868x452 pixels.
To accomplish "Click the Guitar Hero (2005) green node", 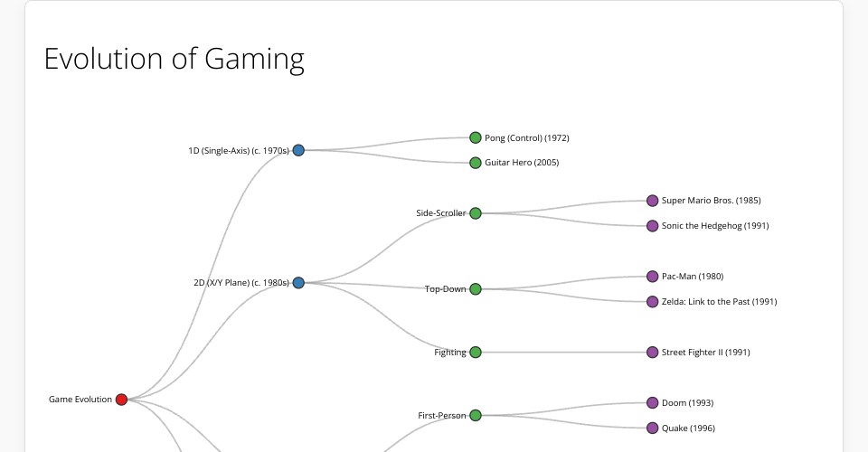I will point(476,164).
